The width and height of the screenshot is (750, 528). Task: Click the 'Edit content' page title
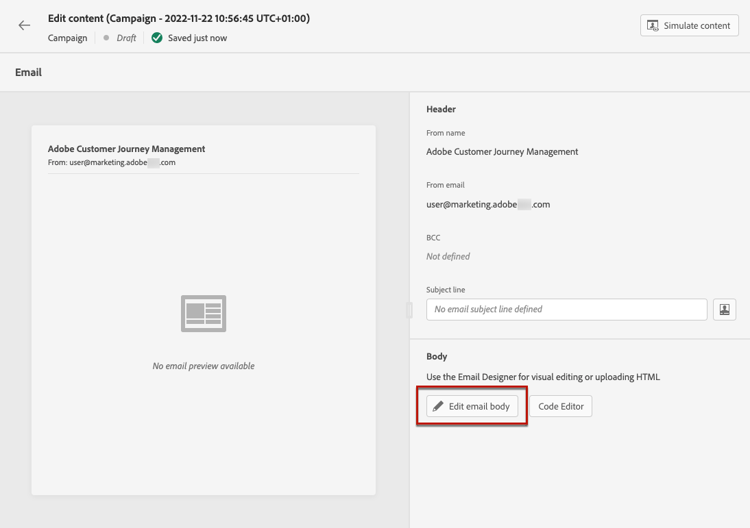pos(179,18)
